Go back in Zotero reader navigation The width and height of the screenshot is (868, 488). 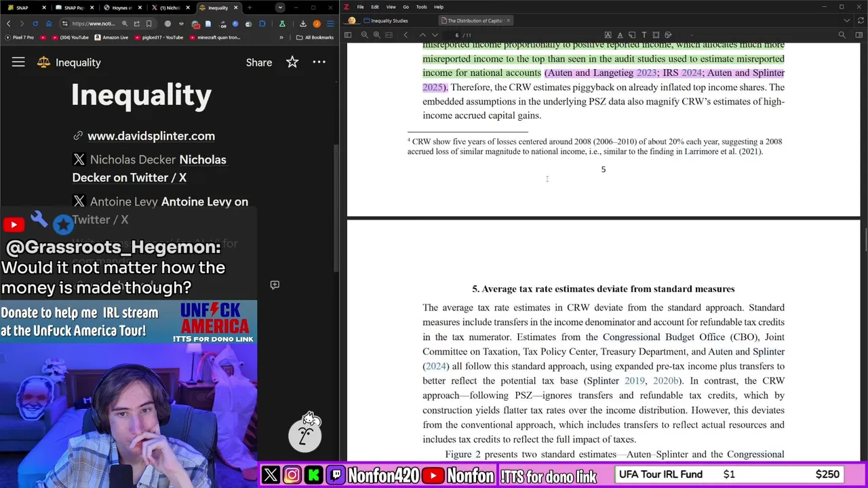pyautogui.click(x=406, y=35)
